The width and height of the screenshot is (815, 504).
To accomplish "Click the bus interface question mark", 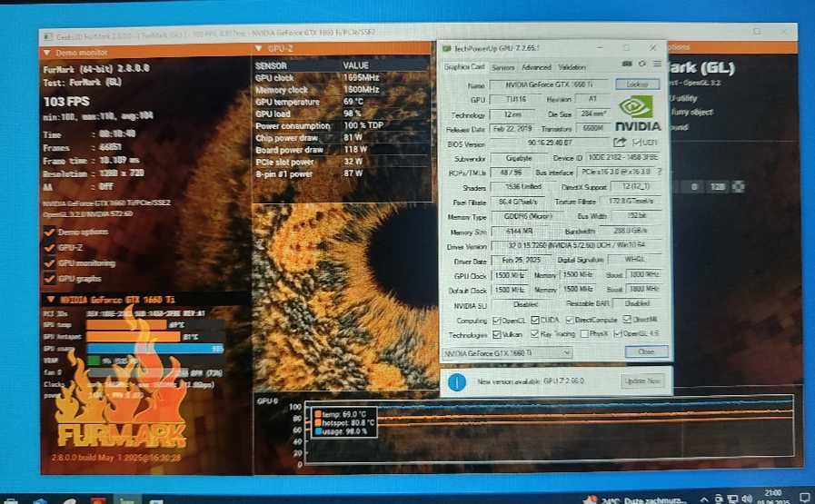I will [660, 171].
